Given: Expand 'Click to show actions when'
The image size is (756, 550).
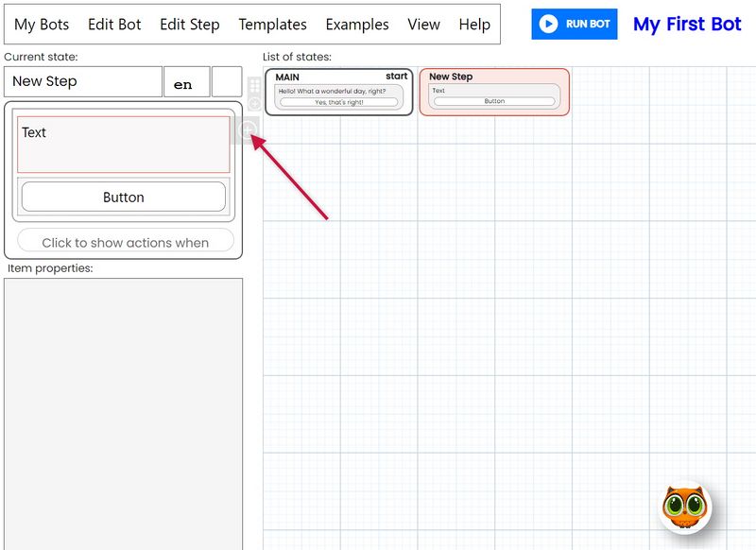Looking at the screenshot, I should (124, 242).
